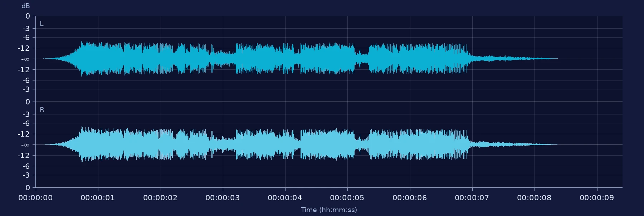Viewport: 644px width, 216px height.
Task: Select the L channel label
Action: point(42,24)
